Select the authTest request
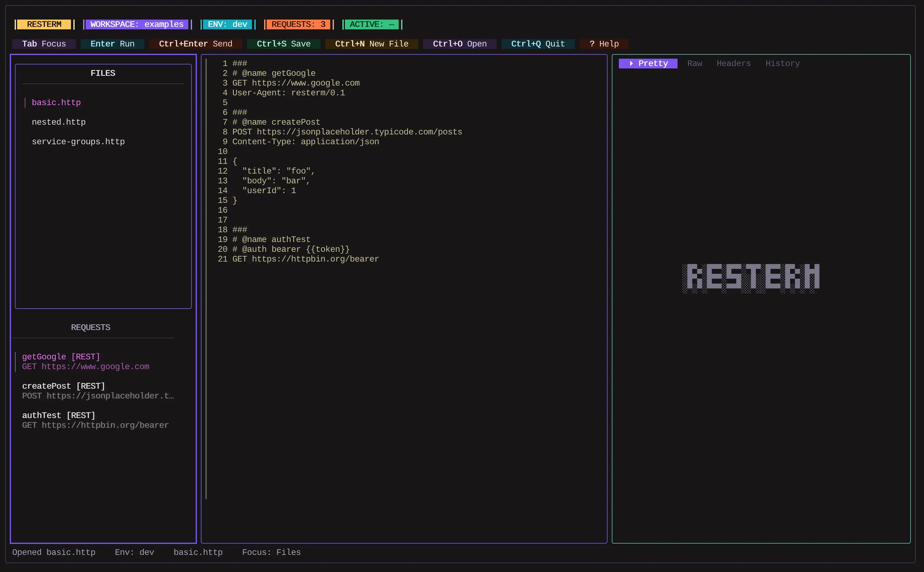This screenshot has height=572, width=924. click(58, 416)
